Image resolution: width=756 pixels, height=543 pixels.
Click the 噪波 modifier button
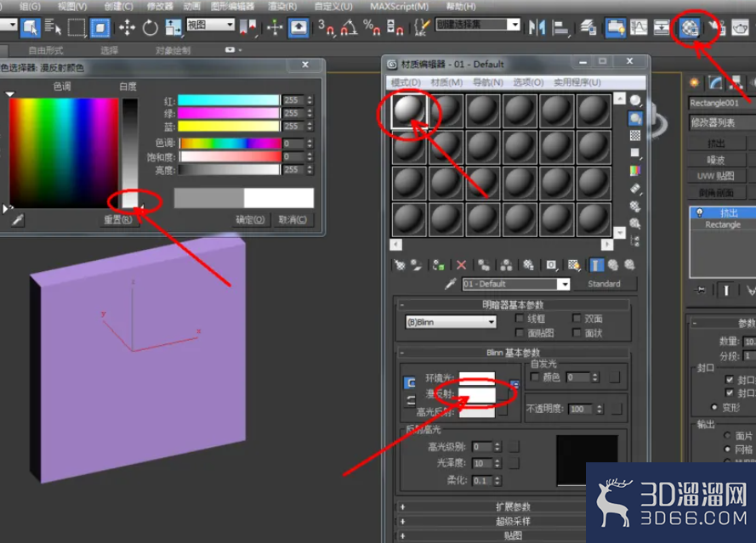pyautogui.click(x=716, y=160)
